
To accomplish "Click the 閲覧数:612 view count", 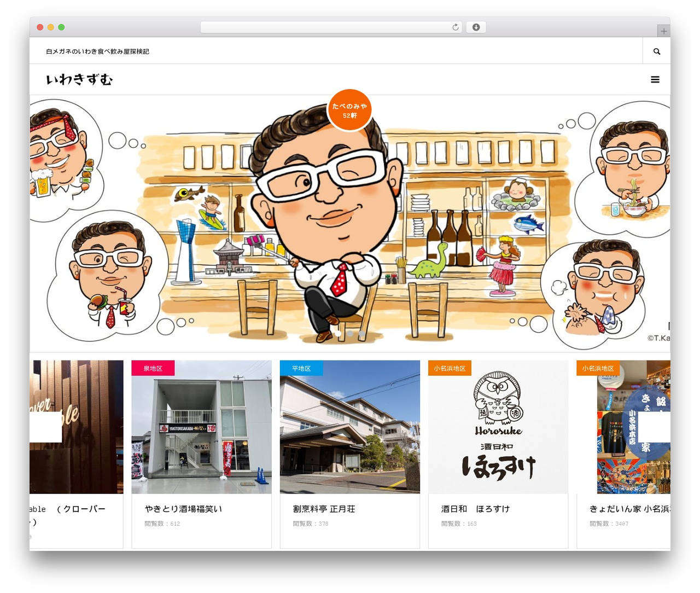I will click(162, 524).
